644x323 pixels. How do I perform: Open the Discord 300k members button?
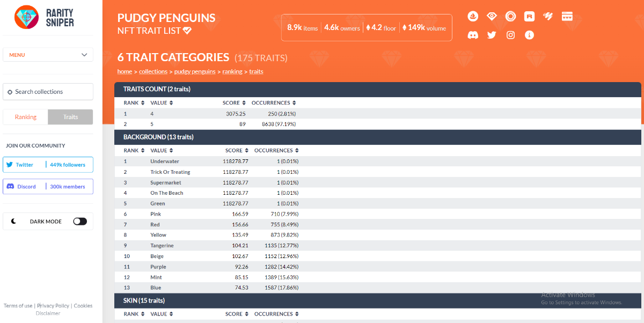pyautogui.click(x=48, y=187)
